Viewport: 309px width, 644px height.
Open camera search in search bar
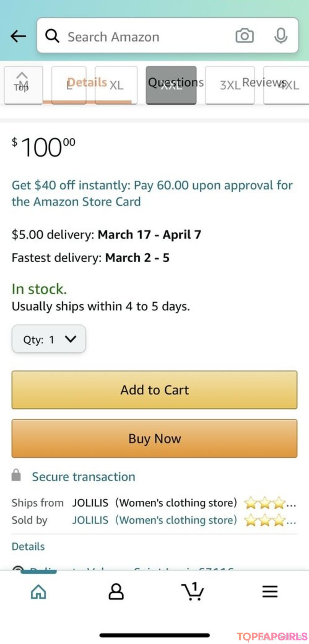(x=244, y=36)
